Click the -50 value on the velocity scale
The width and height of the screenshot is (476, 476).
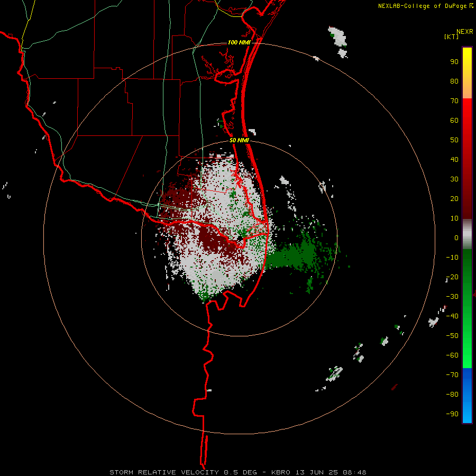click(x=452, y=336)
